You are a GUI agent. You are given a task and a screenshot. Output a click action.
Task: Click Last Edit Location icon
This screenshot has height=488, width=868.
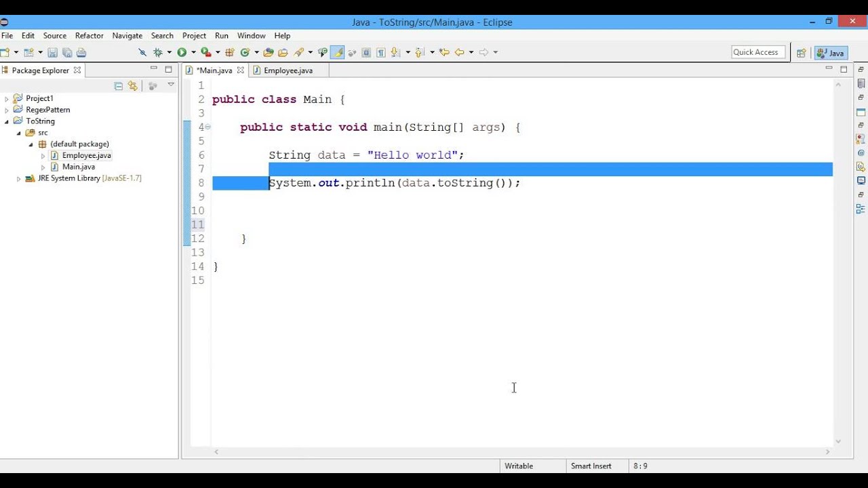tap(444, 52)
